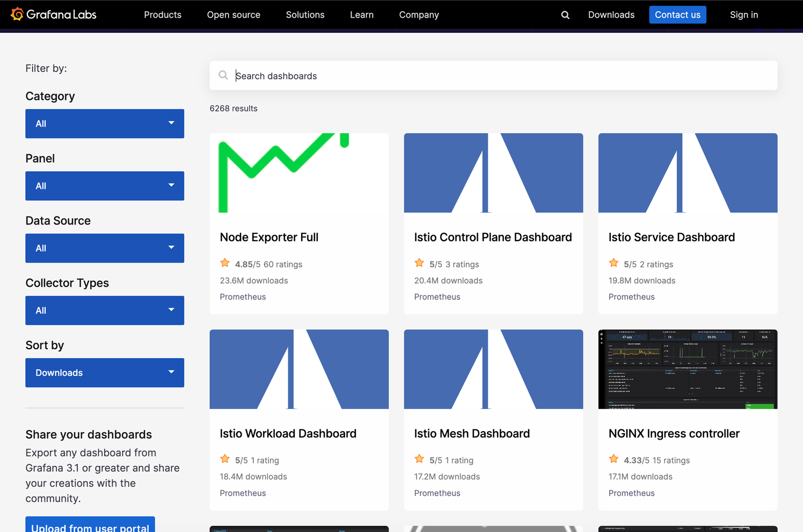Open the Products menu
The height and width of the screenshot is (532, 803).
[x=162, y=14]
